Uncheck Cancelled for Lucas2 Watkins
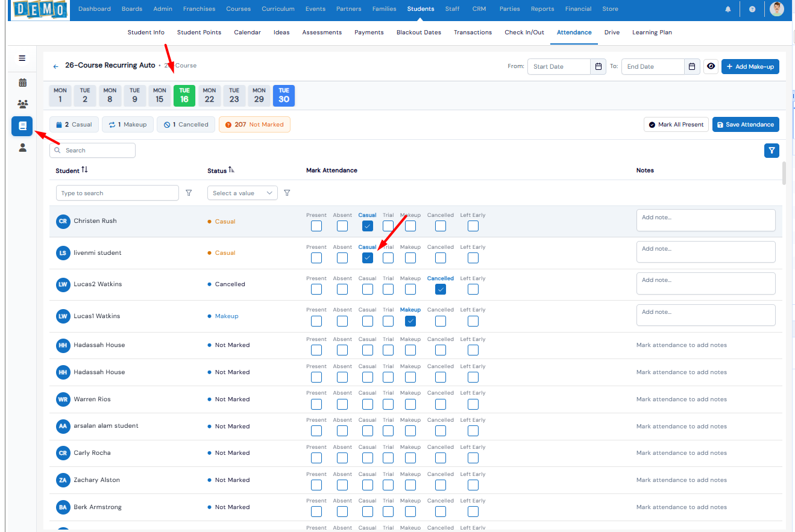795x532 pixels. coord(441,289)
